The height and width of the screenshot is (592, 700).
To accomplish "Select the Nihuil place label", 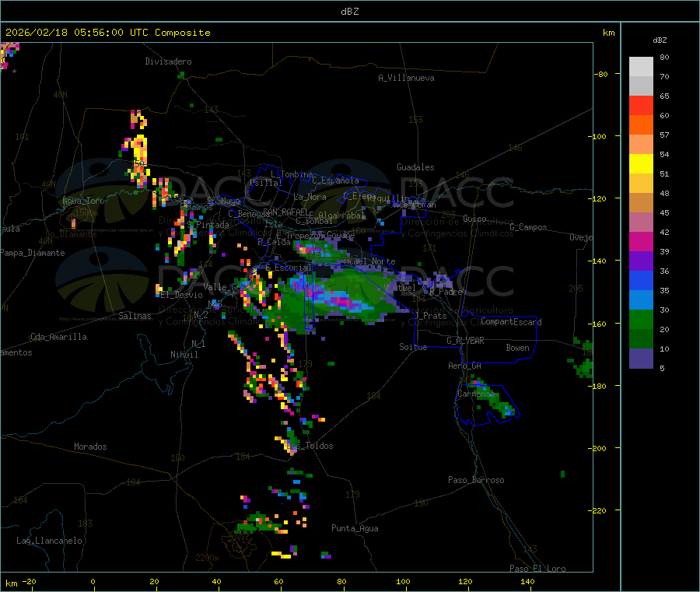I will pos(184,355).
